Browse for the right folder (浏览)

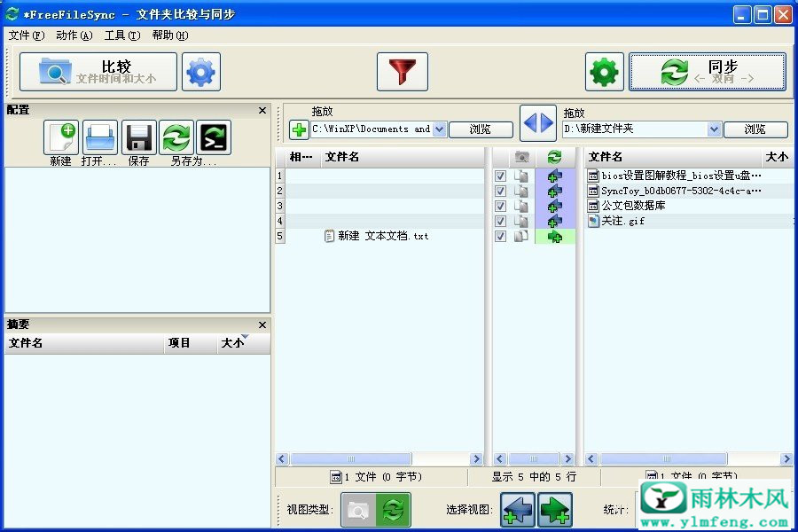click(x=755, y=129)
